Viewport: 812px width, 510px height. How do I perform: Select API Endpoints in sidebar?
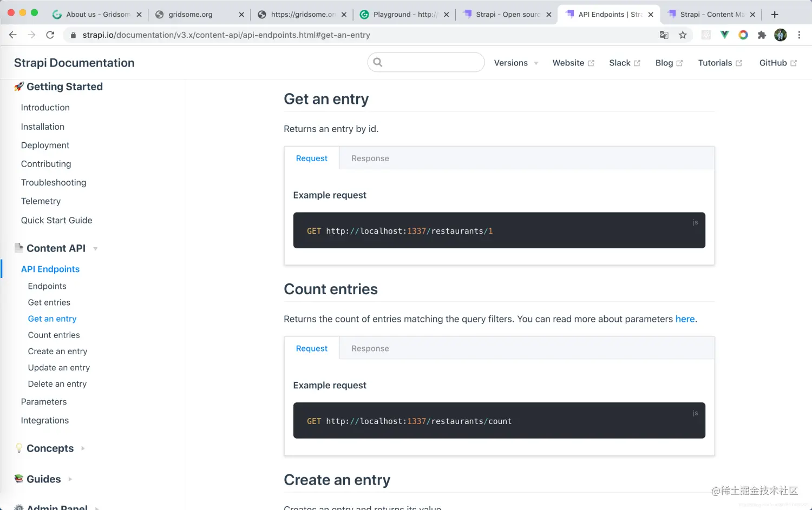click(x=50, y=269)
